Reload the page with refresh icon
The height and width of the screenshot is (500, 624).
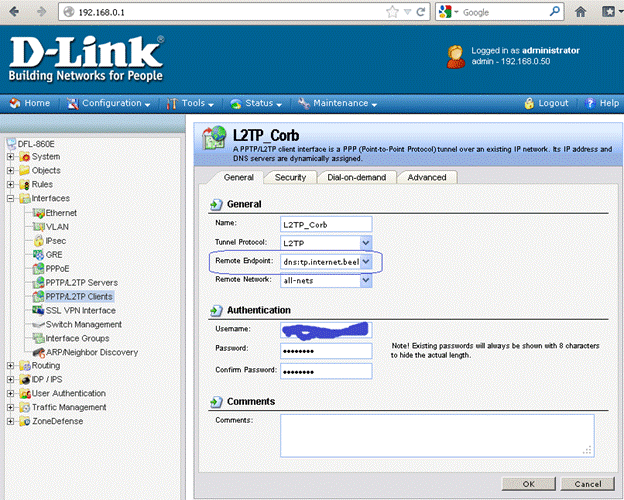[421, 12]
